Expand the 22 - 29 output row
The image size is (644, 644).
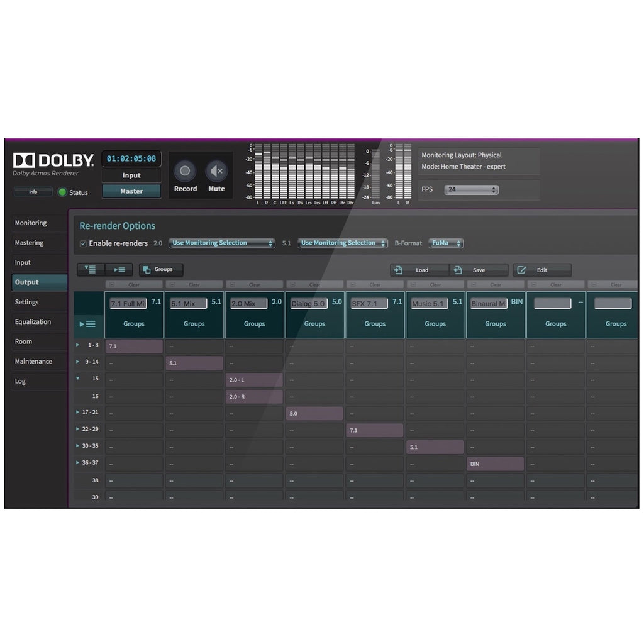[x=77, y=429]
